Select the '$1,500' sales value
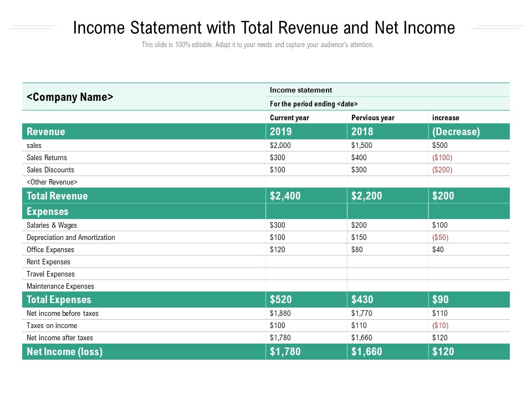 (361, 145)
